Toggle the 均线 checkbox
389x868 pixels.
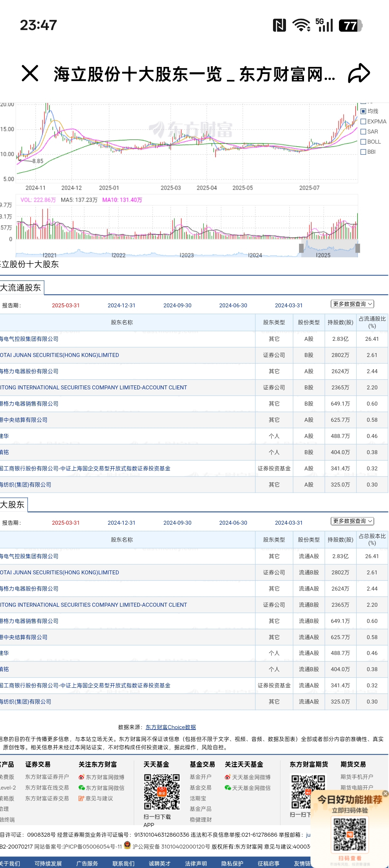tap(363, 111)
